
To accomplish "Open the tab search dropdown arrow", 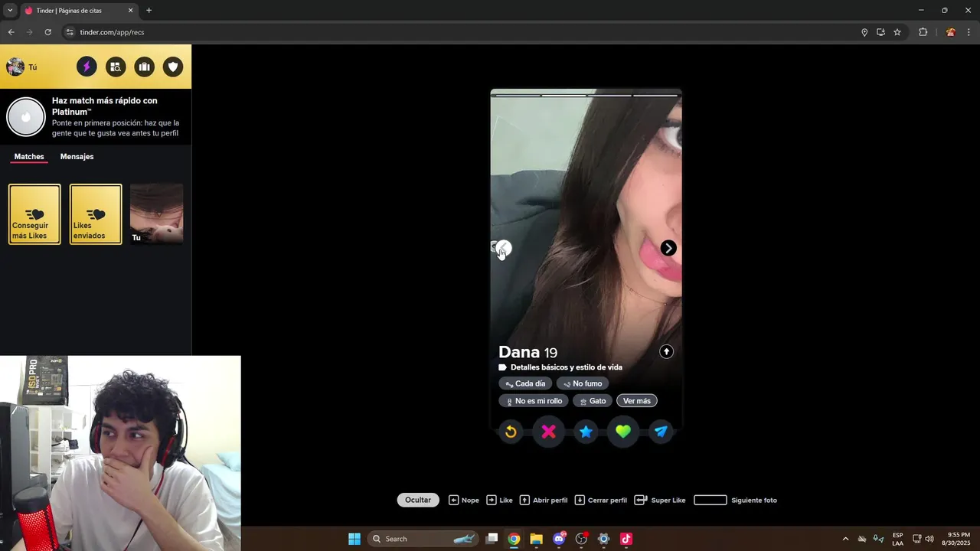I will tap(10, 10).
